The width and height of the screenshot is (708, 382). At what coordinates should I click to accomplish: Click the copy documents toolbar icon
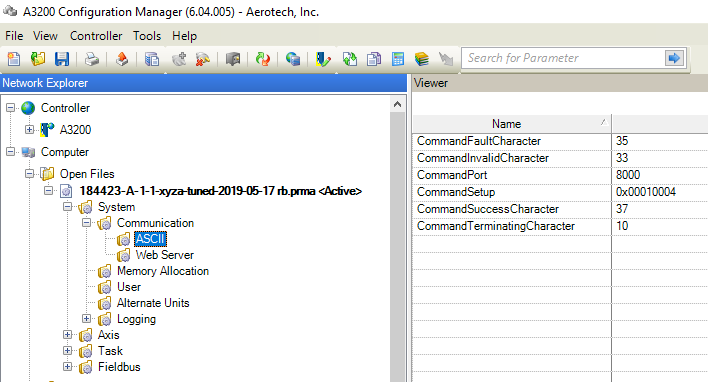click(x=374, y=59)
